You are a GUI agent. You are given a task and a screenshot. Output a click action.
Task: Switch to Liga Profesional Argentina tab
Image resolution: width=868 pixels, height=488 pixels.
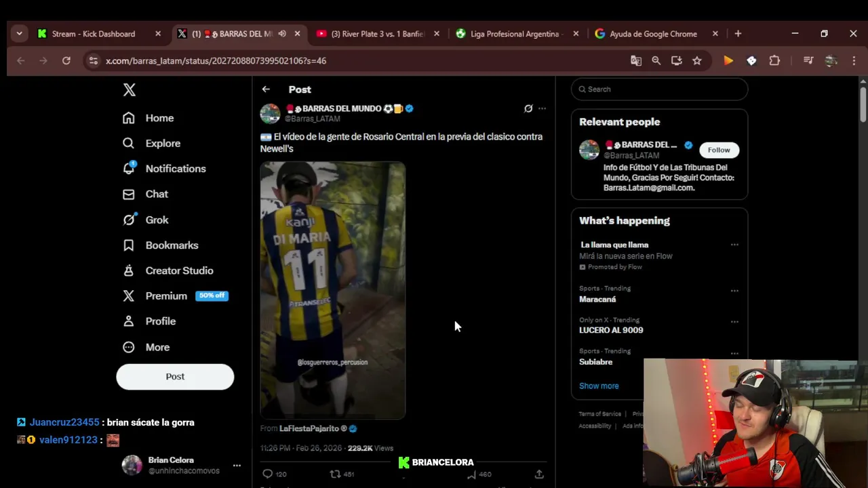pyautogui.click(x=515, y=33)
